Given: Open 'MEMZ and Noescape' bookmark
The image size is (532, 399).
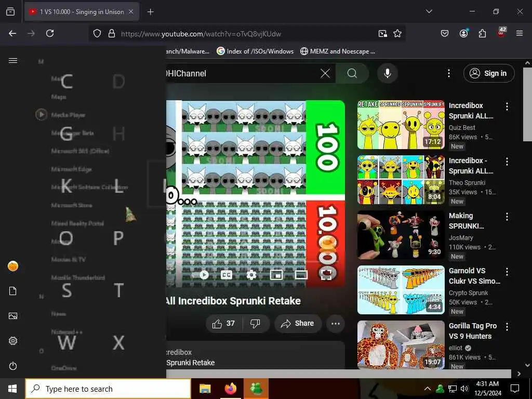Looking at the screenshot, I should (x=338, y=51).
